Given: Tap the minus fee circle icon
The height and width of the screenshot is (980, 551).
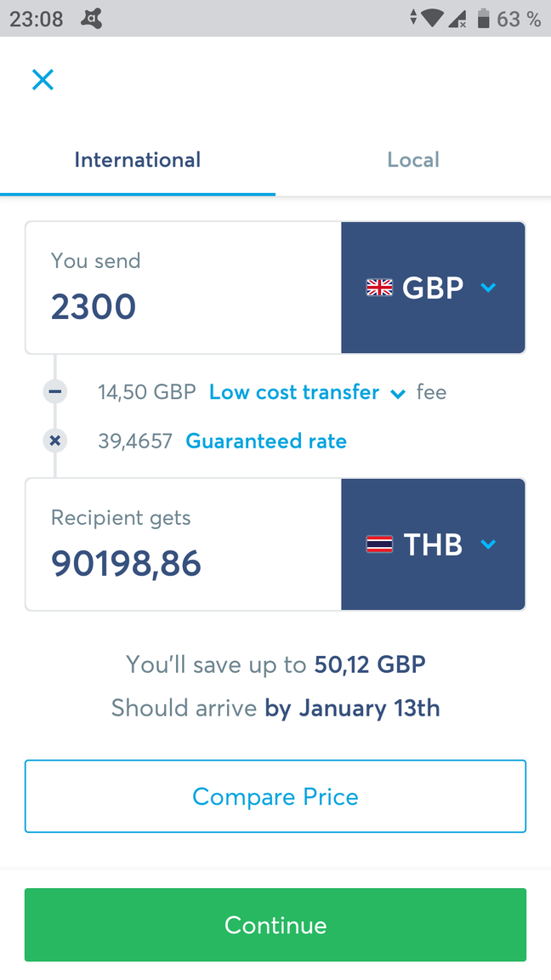Looking at the screenshot, I should coord(55,392).
